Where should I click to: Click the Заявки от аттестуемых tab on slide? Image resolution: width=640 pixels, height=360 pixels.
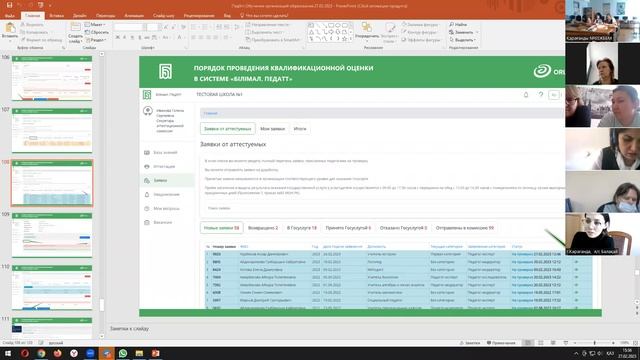[227, 129]
